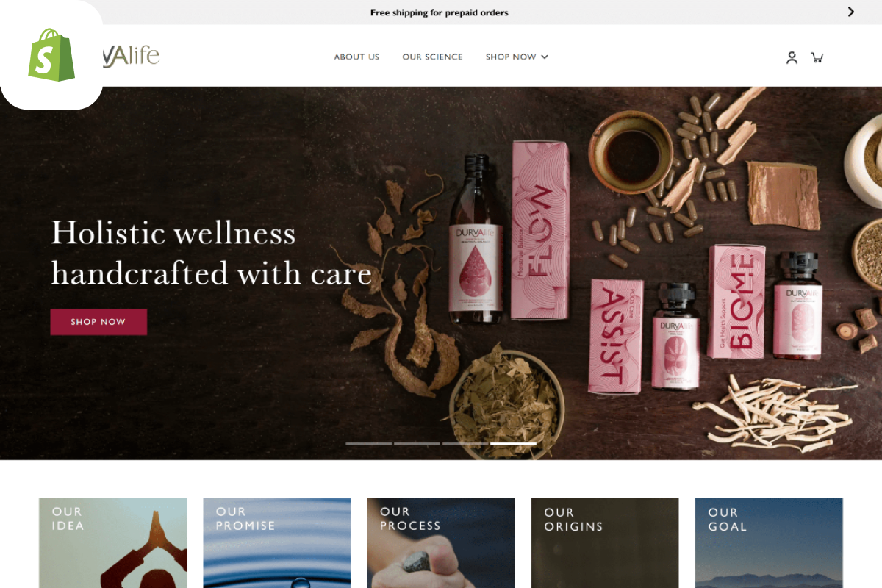The width and height of the screenshot is (882, 588).
Task: Click the red Shop Now button
Action: [x=98, y=322]
